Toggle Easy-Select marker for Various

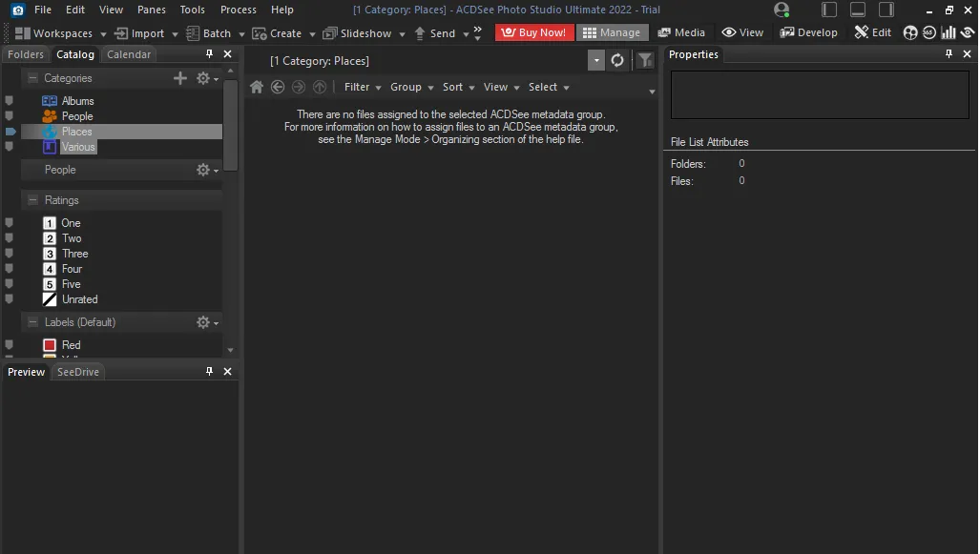[10, 147]
